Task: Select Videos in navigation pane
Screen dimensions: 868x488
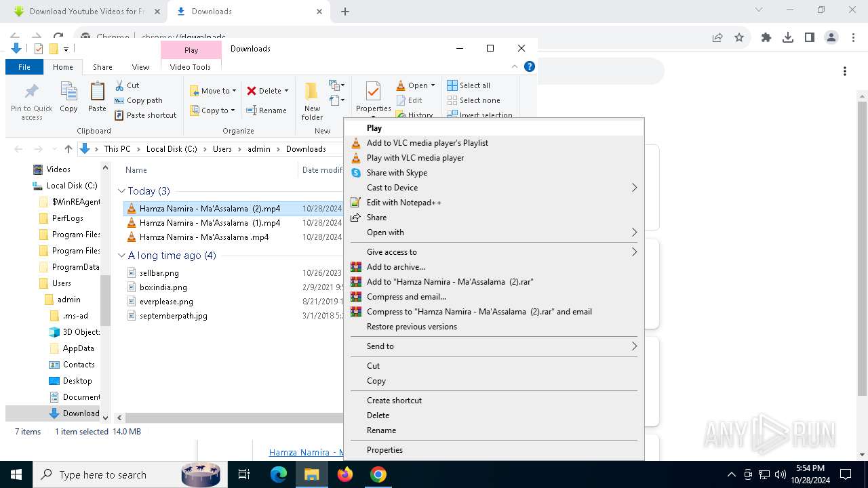Action: coord(58,169)
